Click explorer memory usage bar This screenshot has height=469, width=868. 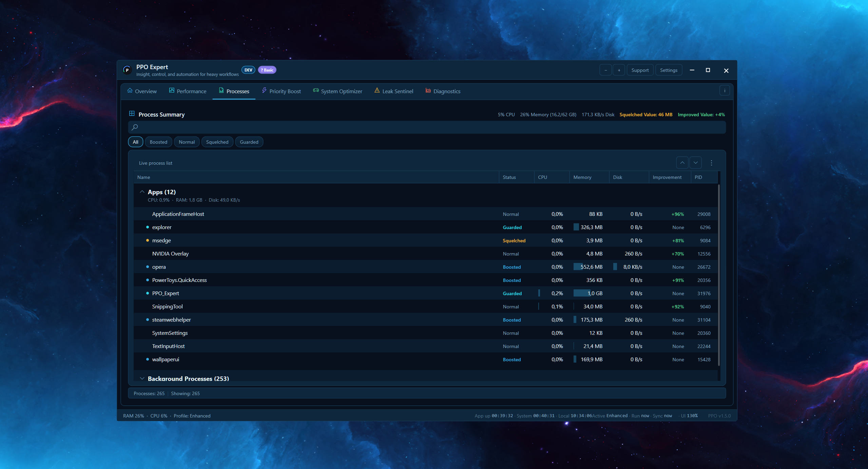[576, 227]
